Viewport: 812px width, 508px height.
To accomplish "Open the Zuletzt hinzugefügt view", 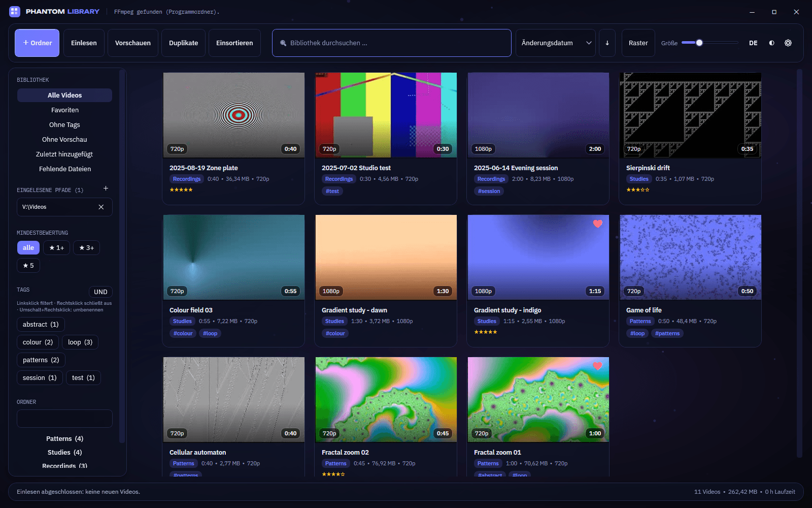I will (64, 154).
